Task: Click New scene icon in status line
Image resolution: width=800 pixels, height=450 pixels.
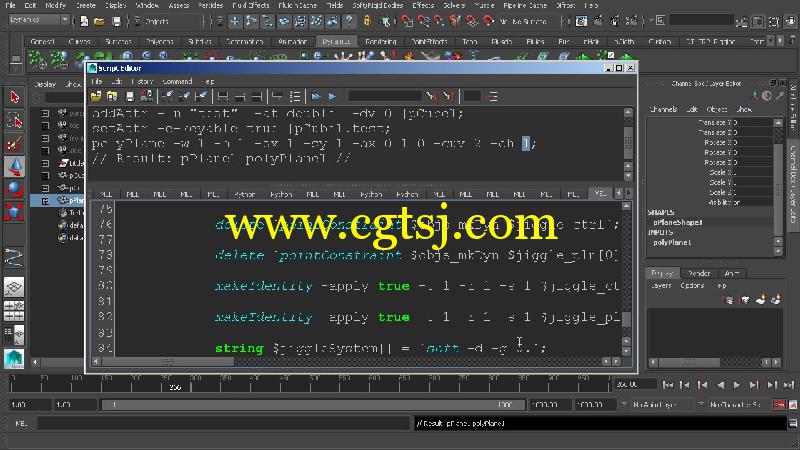Action: click(84, 21)
